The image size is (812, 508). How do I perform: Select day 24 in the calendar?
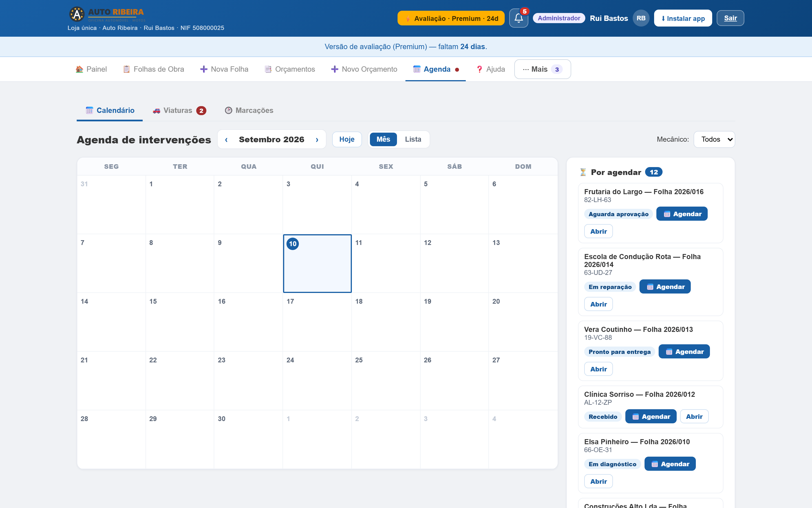tap(317, 381)
